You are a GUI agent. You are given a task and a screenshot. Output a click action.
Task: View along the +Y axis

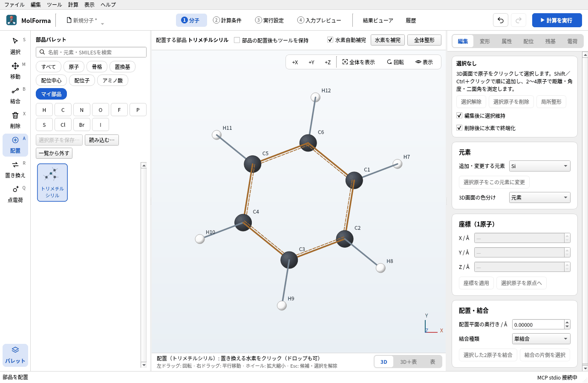[311, 62]
